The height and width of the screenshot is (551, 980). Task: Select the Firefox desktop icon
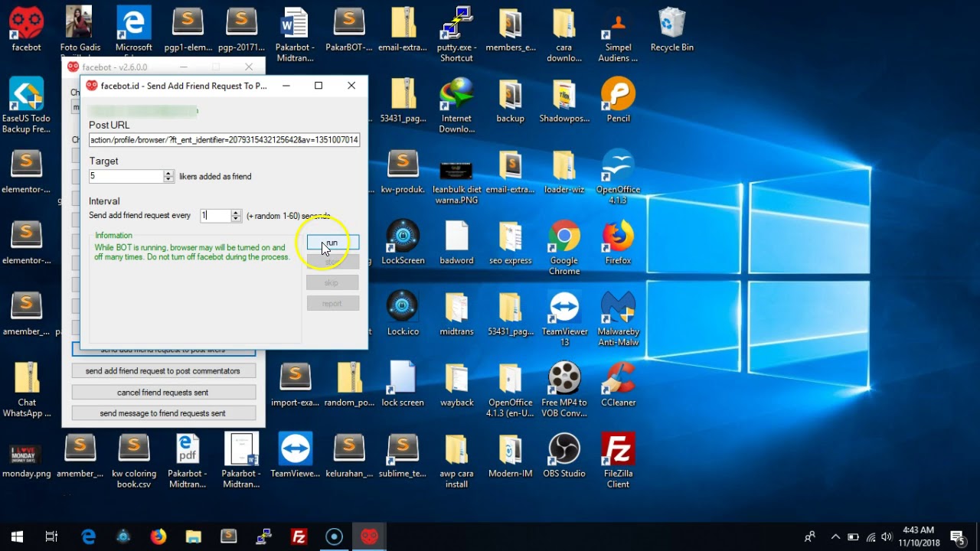[618, 243]
